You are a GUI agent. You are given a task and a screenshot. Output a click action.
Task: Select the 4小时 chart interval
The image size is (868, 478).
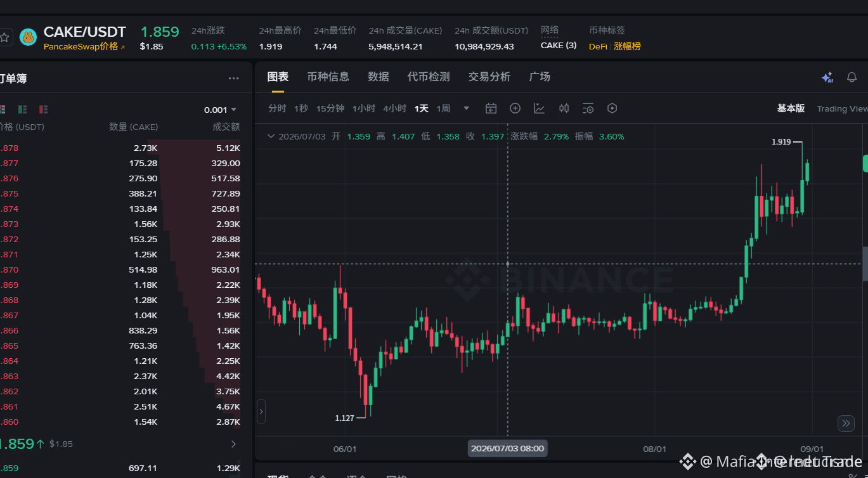tap(395, 108)
